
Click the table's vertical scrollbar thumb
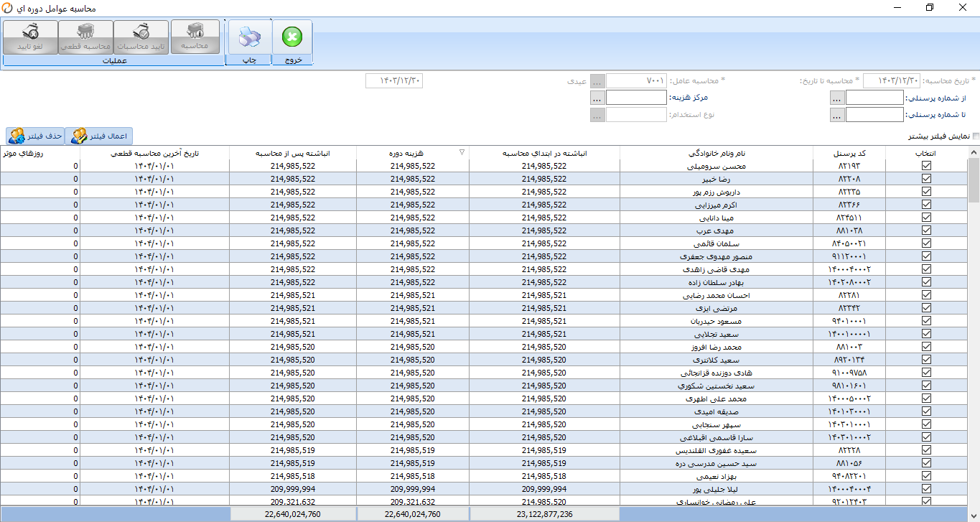(974, 181)
